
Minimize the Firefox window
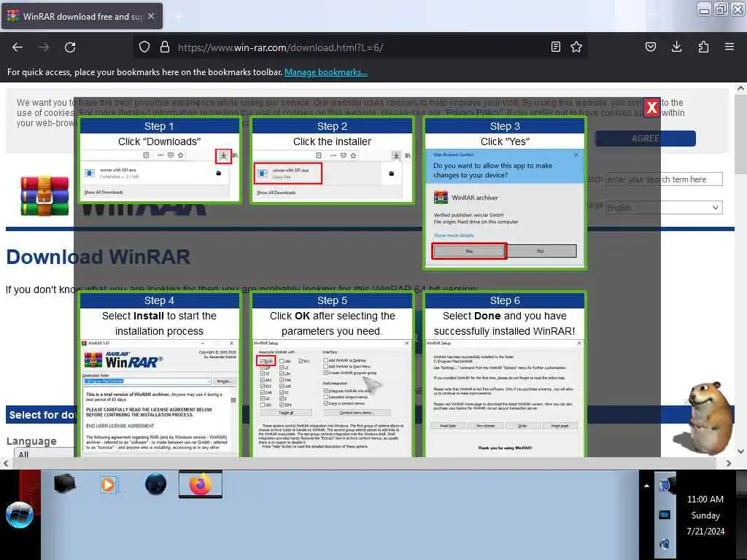(x=704, y=9)
